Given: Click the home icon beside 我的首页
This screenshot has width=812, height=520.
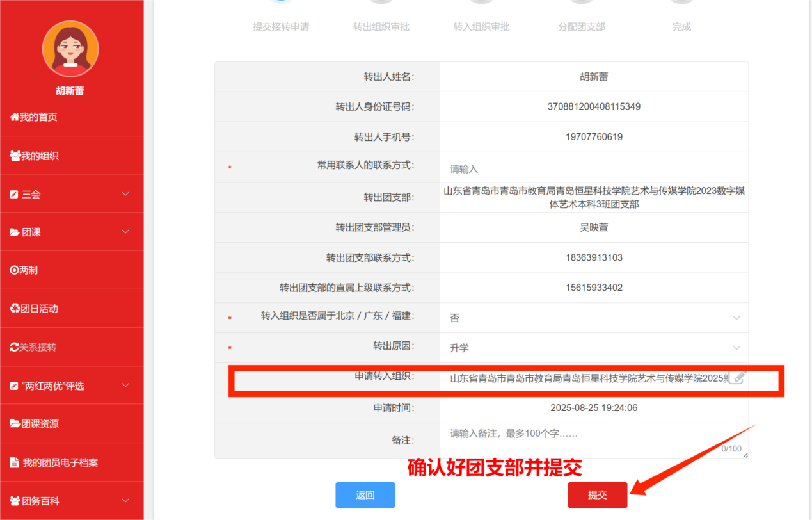Looking at the screenshot, I should (14, 117).
